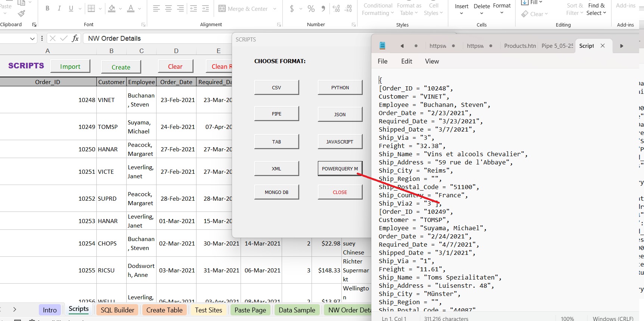This screenshot has width=644, height=321.
Task: Switch to Products.htn Notepad tab
Action: click(520, 46)
